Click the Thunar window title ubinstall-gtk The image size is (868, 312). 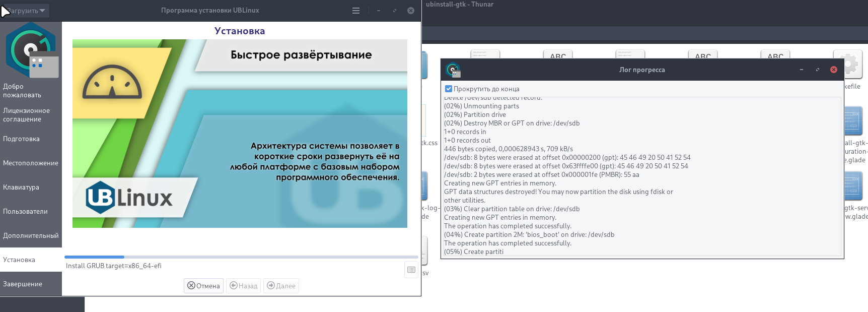460,5
